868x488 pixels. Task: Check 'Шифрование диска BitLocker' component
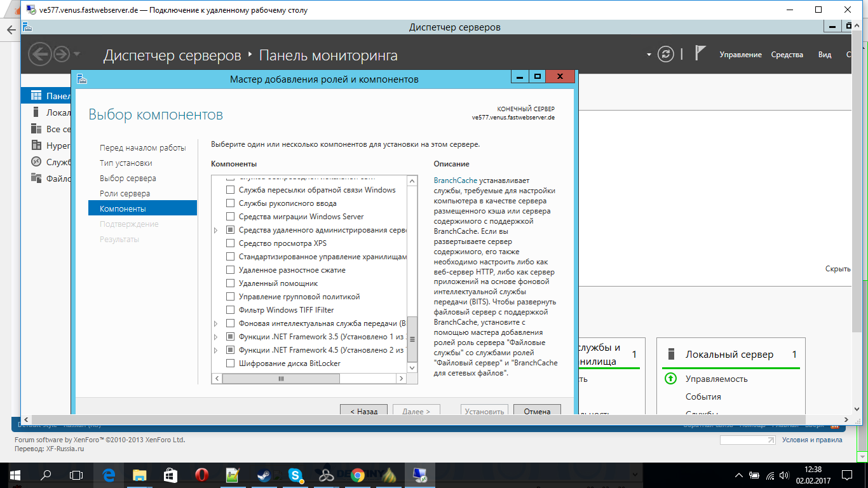[231, 363]
